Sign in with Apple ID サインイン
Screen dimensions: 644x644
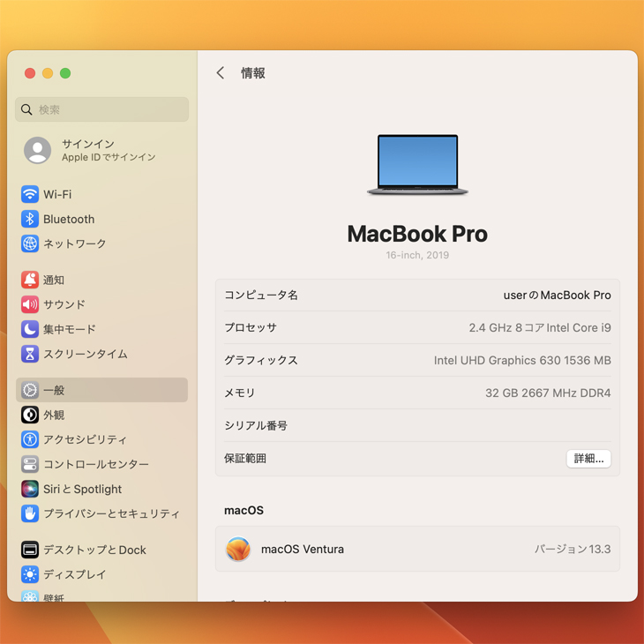tap(88, 150)
